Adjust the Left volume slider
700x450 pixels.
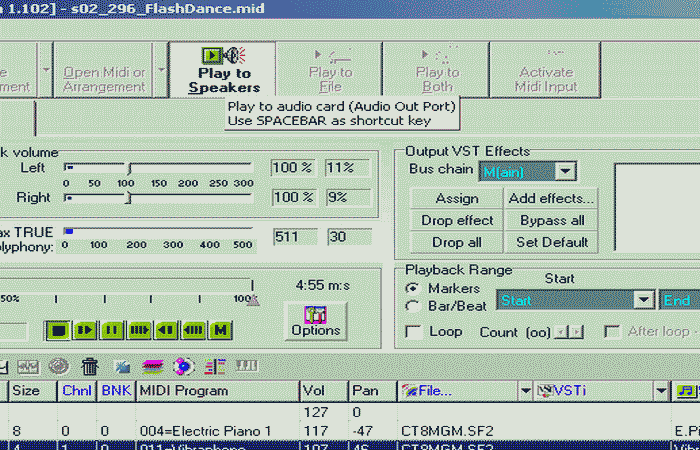click(x=129, y=168)
